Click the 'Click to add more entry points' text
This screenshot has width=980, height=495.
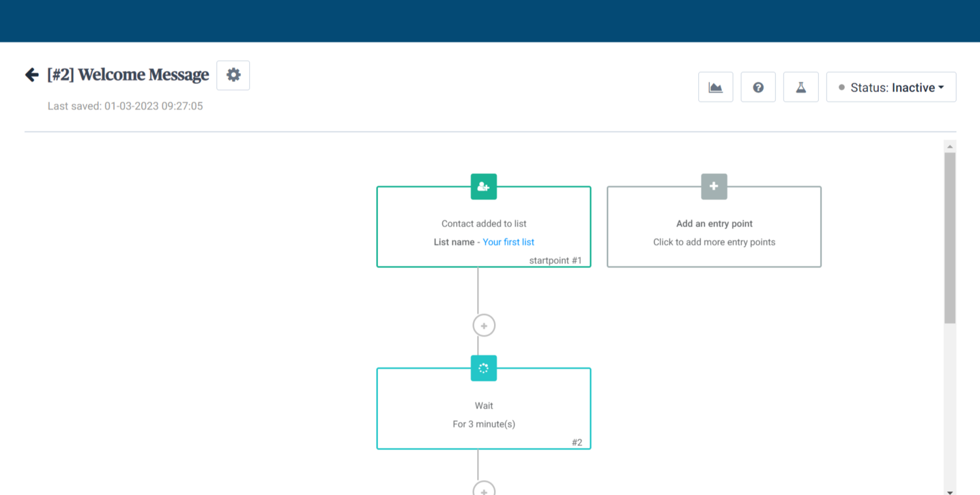[714, 242]
